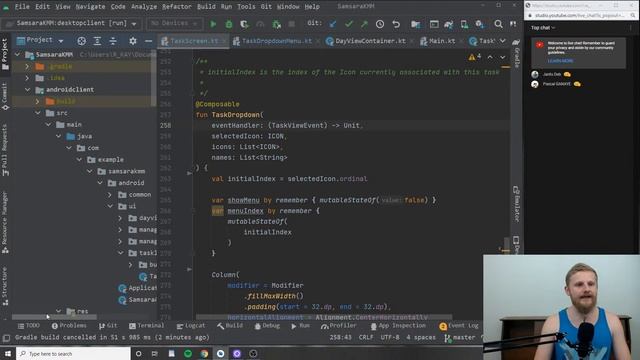Viewport: 640px width, 360px height.
Task: Run with coverage using the shield icon
Action: (244, 24)
